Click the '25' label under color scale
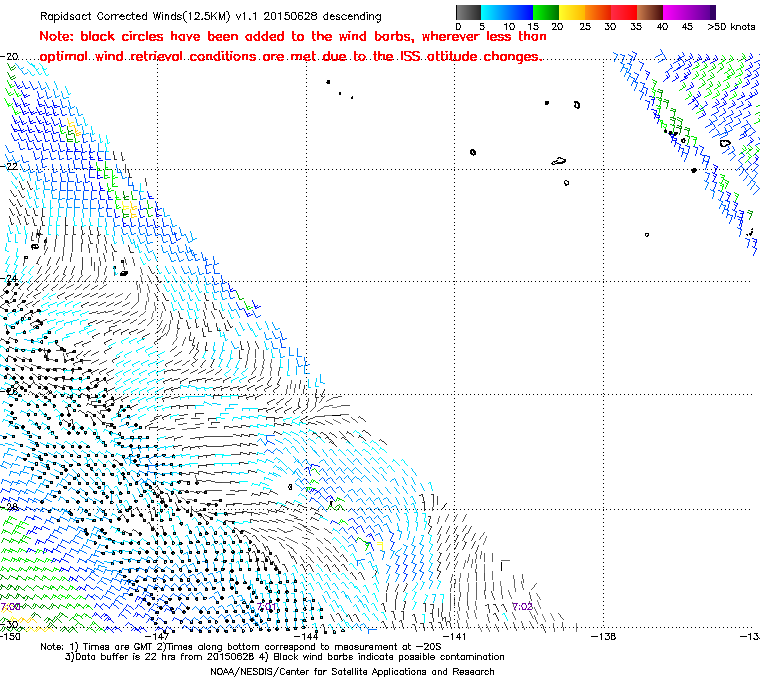The image size is (760, 688). [x=585, y=27]
